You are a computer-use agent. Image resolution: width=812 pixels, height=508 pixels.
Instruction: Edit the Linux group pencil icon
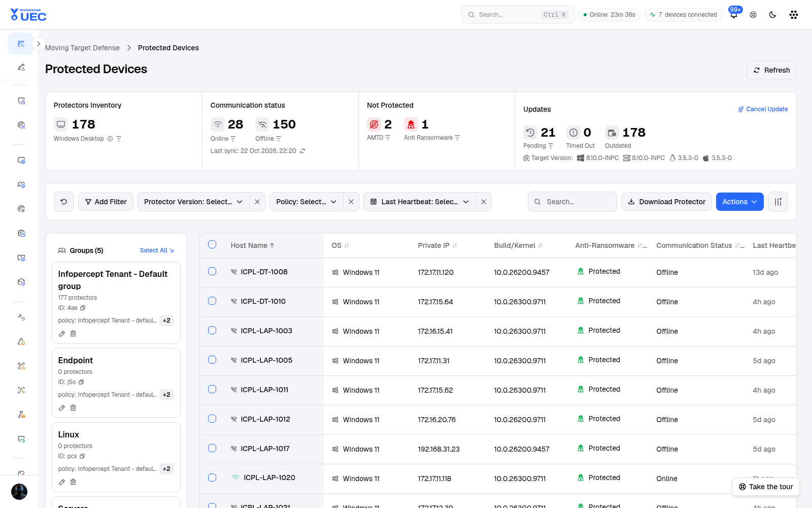(62, 482)
